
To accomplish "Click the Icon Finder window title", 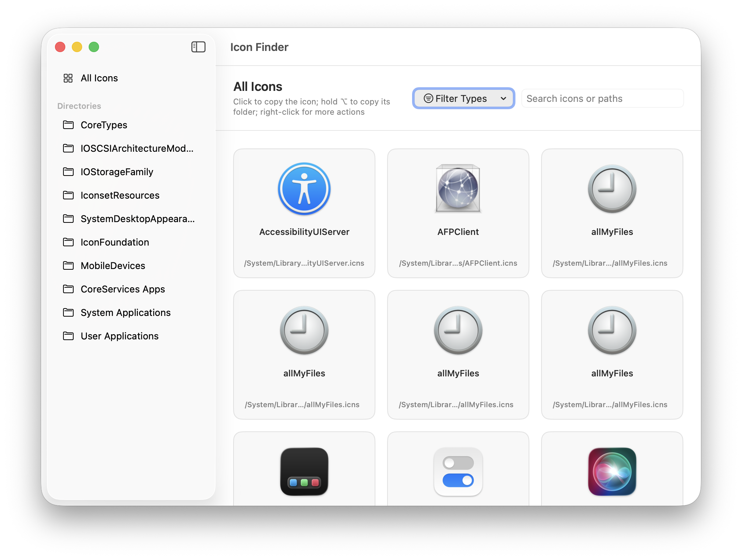I will 259,47.
